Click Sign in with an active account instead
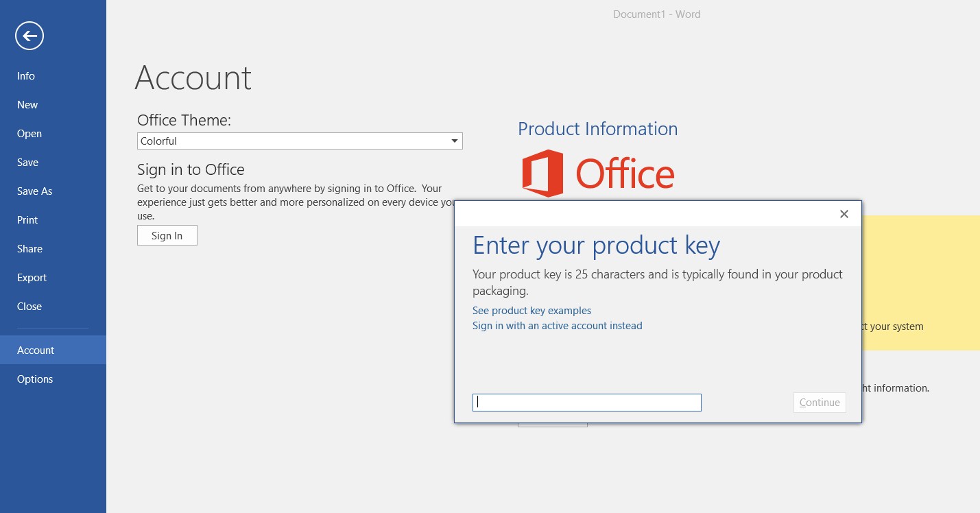980x513 pixels. coord(557,325)
